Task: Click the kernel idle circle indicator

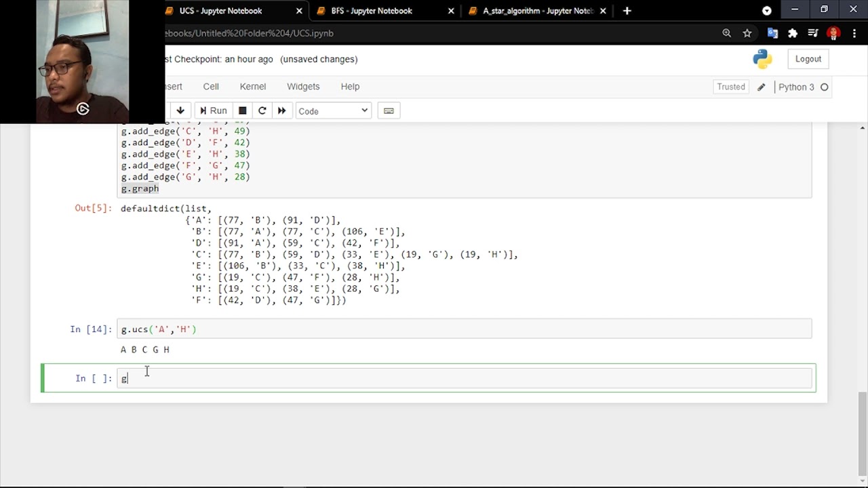Action: 825,87
